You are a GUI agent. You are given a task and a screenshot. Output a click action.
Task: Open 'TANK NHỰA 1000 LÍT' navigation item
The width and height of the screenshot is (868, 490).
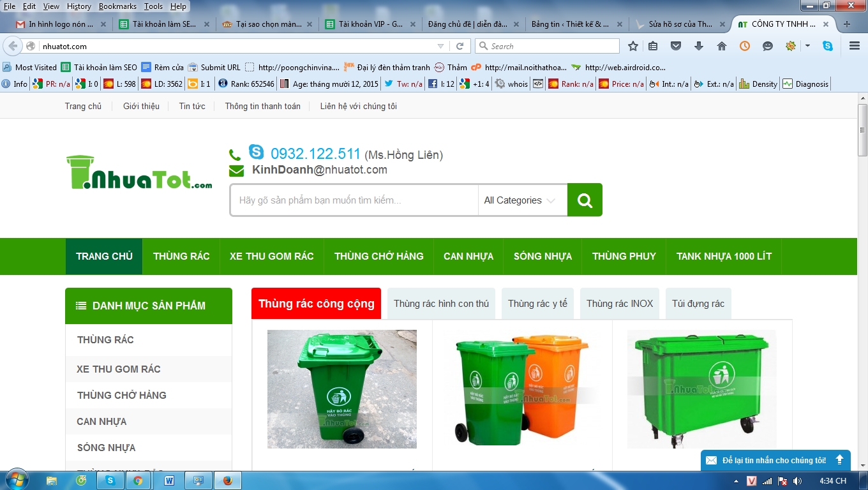(x=724, y=256)
